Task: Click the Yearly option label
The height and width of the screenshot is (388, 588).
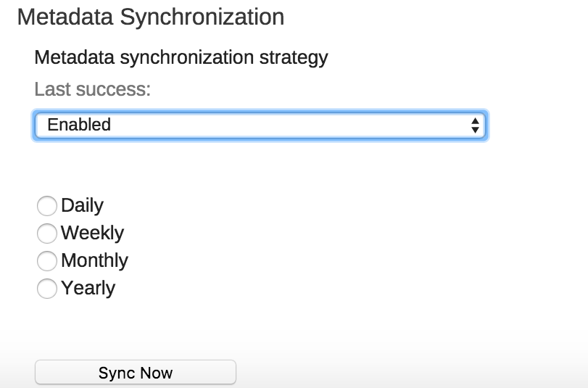Action: pyautogui.click(x=88, y=289)
